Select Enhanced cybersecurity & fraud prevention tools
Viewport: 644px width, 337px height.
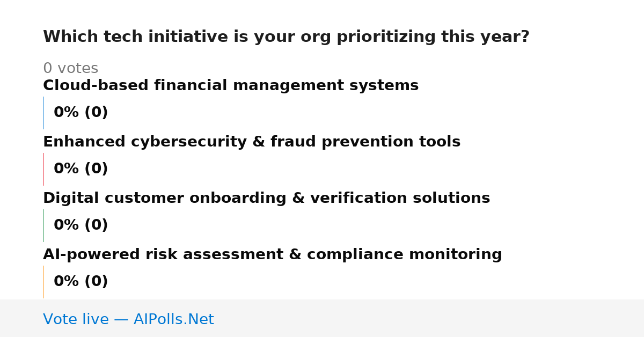coord(252,142)
